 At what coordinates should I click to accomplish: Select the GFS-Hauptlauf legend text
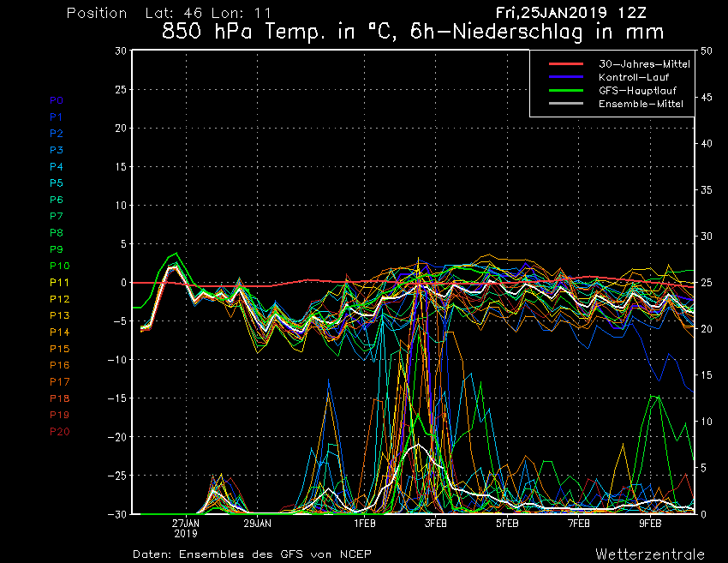tap(637, 91)
